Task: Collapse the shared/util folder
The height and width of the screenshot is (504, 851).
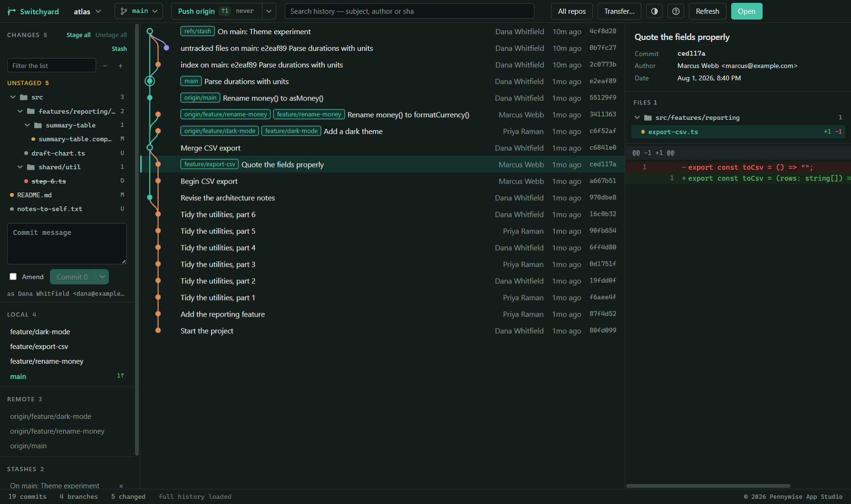Action: (20, 167)
